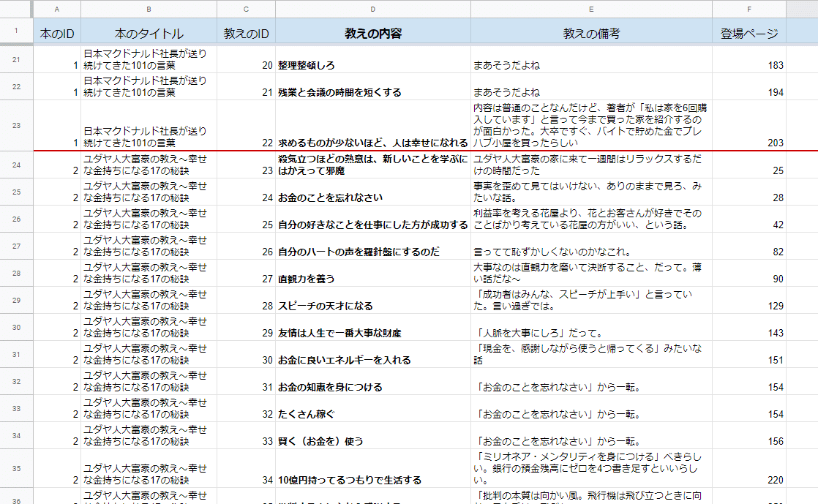Screen dimensions: 818x504
Task: Click the 教えのID header cell
Action: (247, 31)
